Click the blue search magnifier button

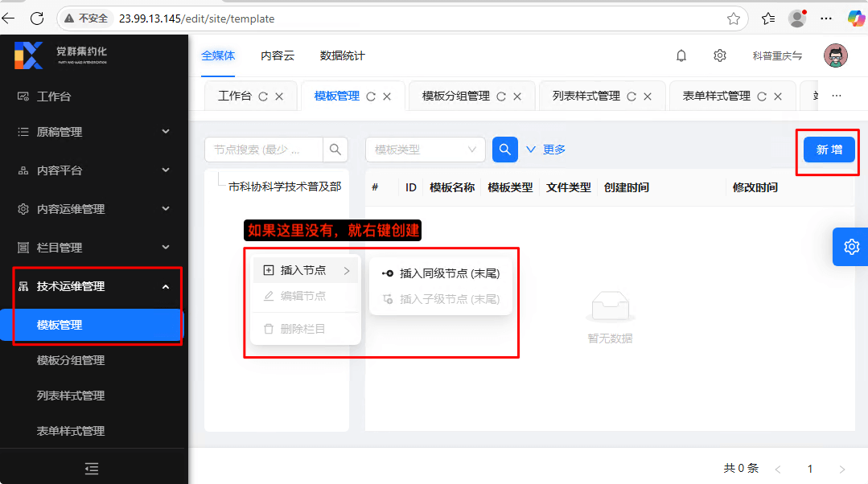504,150
